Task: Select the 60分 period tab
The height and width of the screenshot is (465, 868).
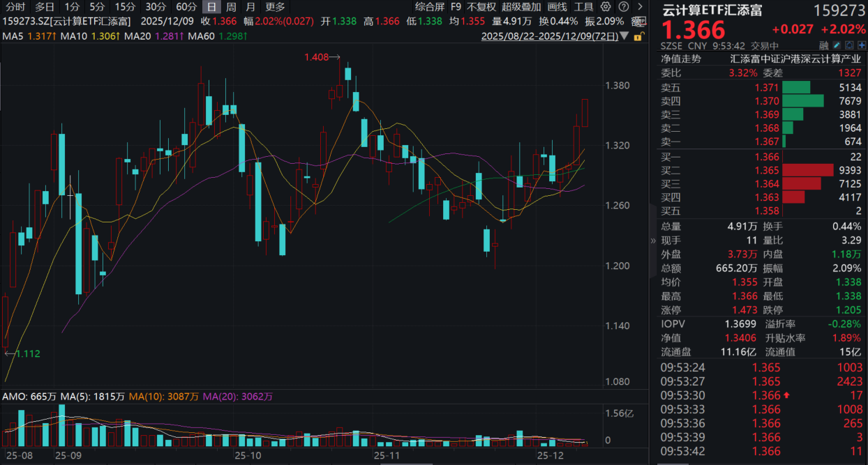Action: 186,7
